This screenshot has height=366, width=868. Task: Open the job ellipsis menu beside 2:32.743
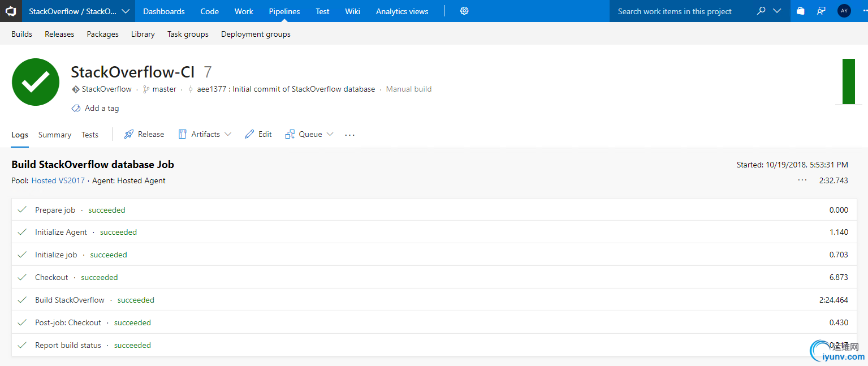pos(802,180)
